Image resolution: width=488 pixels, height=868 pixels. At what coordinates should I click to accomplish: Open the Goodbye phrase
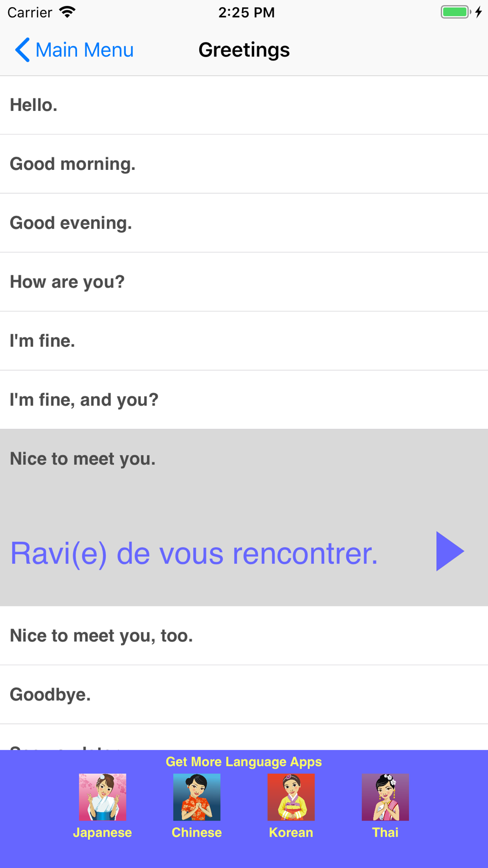[244, 695]
